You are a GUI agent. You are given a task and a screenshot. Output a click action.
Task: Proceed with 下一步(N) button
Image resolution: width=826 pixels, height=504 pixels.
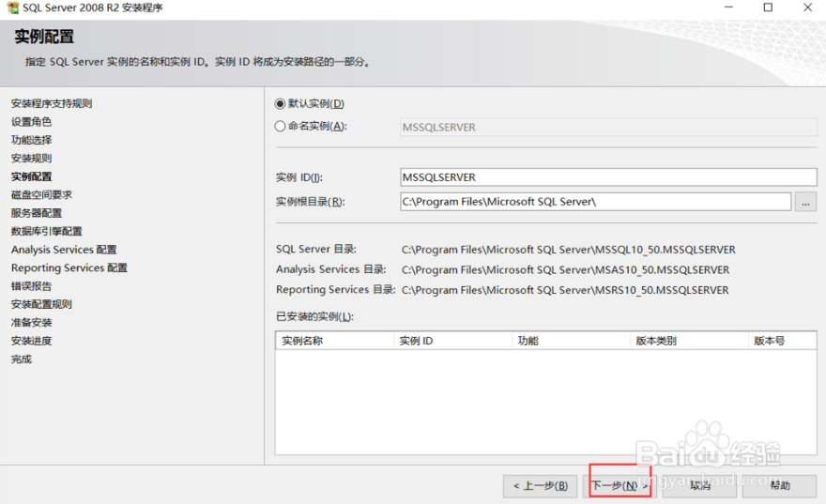[620, 485]
